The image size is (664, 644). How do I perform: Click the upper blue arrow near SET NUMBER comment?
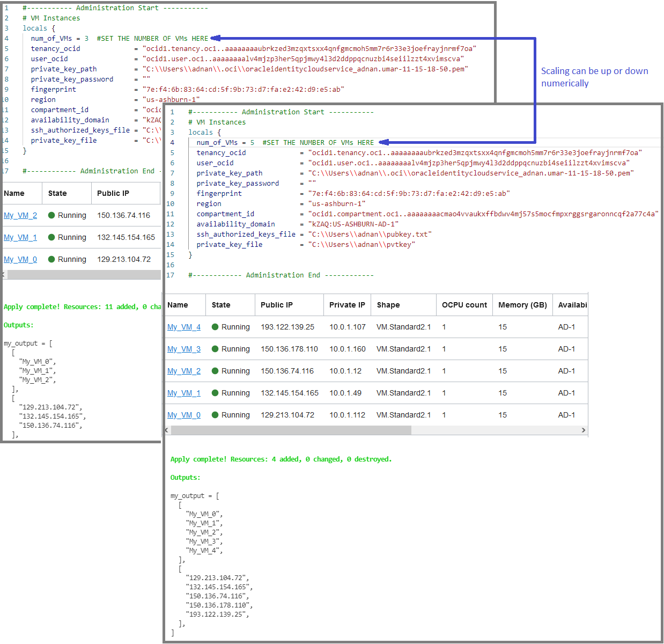point(217,38)
